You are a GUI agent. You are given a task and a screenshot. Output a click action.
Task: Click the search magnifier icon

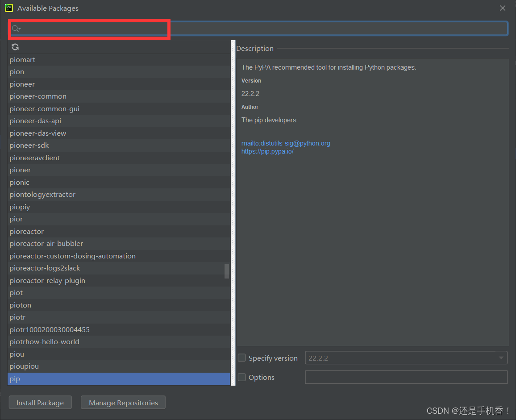click(16, 29)
